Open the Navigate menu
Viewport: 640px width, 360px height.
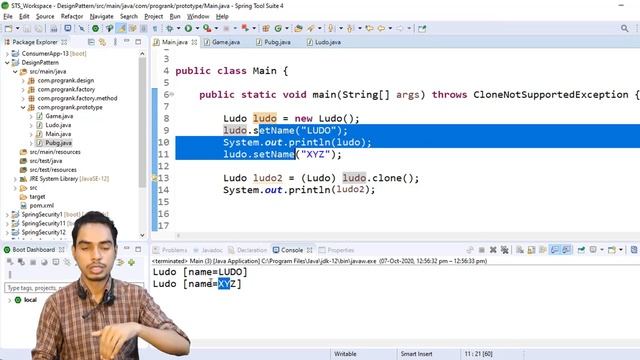pos(102,16)
